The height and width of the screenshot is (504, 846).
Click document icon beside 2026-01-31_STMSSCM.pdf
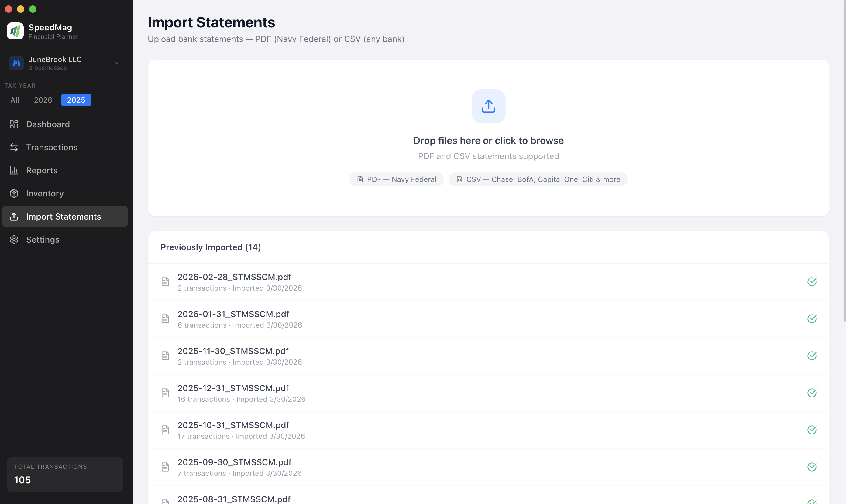pos(165,318)
